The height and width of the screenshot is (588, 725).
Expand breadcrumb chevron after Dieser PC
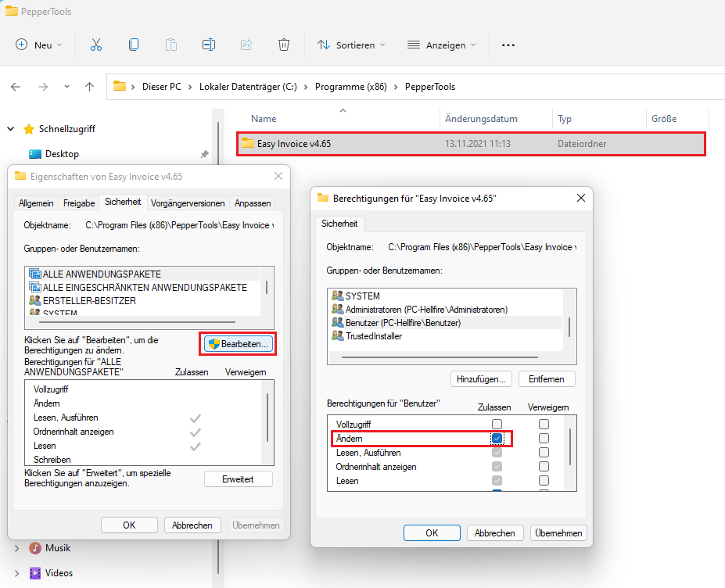190,87
